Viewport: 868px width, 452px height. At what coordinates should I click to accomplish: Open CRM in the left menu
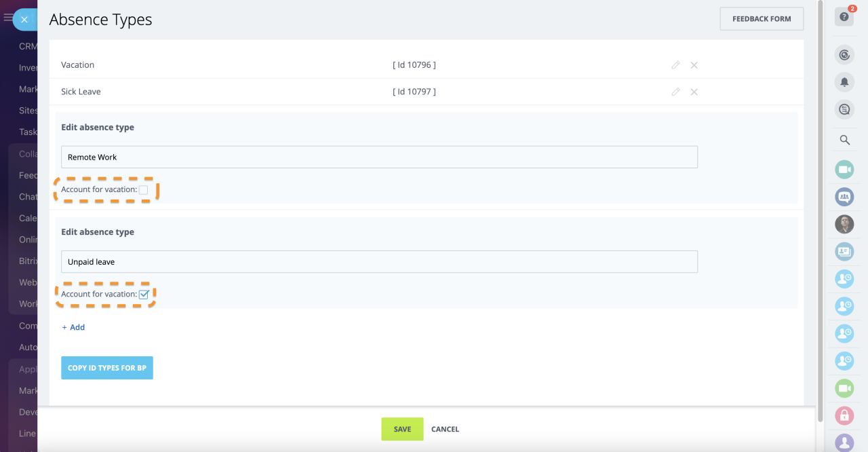[28, 46]
